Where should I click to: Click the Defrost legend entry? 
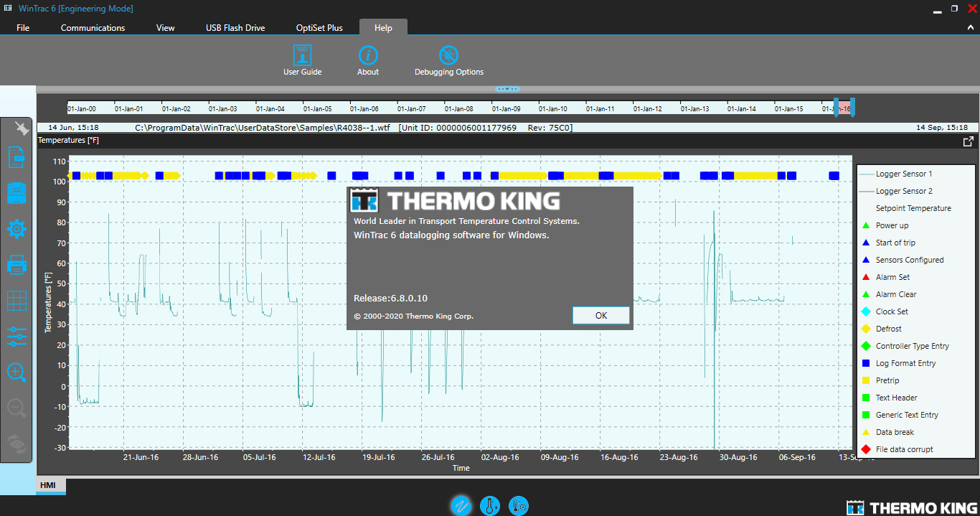pyautogui.click(x=889, y=329)
